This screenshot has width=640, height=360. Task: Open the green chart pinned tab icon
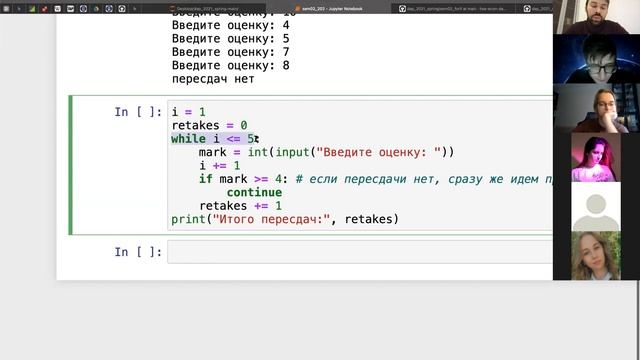pyautogui.click(x=32, y=8)
